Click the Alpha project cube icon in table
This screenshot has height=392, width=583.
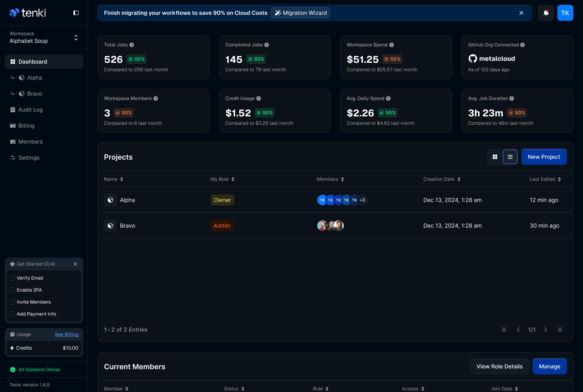110,200
